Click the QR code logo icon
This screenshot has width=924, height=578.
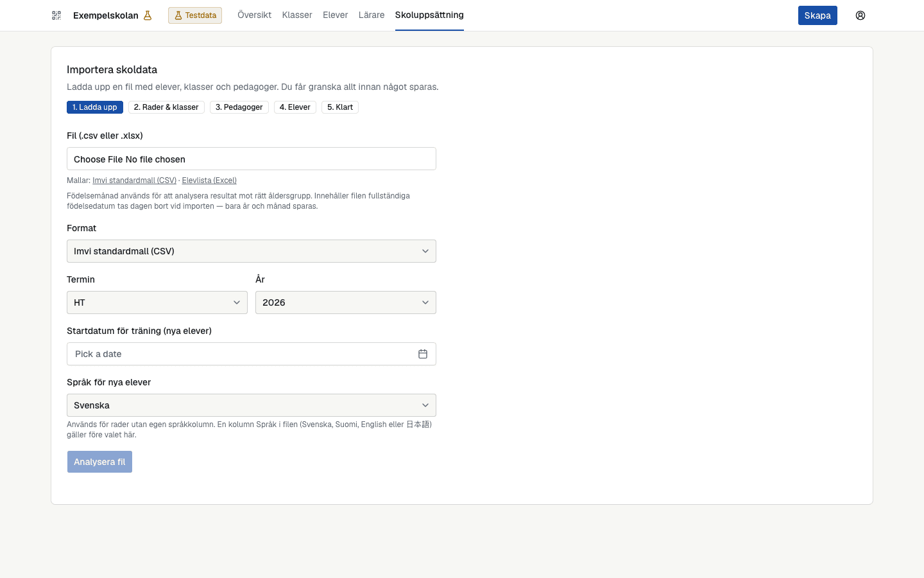56,15
